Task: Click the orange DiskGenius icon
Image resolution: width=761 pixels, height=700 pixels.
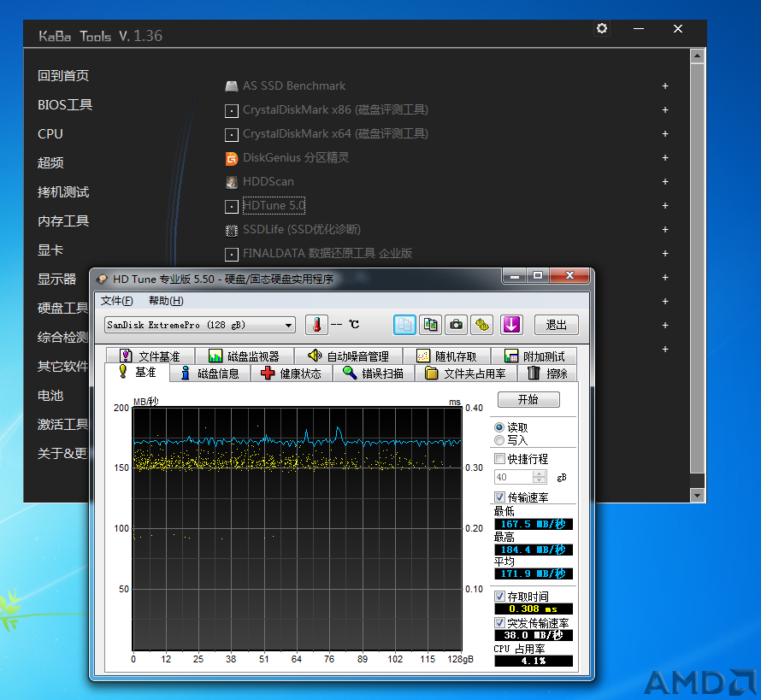Action: pos(232,158)
